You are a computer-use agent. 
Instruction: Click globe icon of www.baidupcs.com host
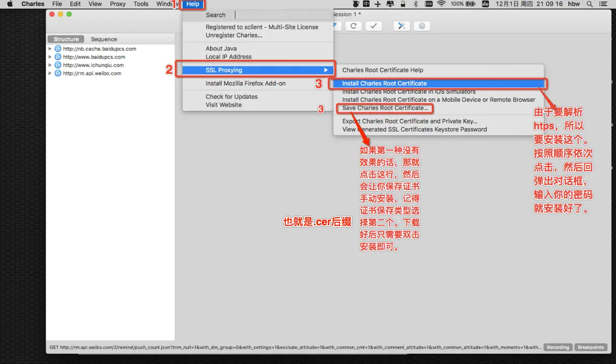click(x=58, y=57)
